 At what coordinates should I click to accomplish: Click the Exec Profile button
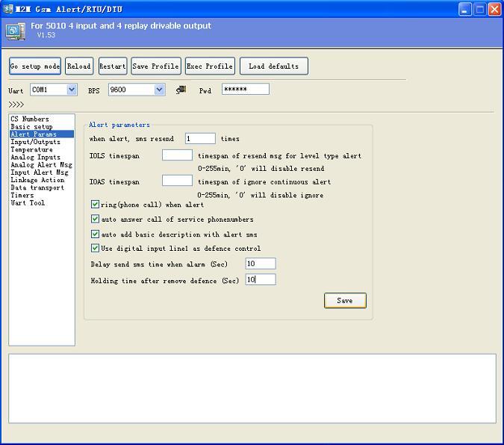tap(210, 66)
